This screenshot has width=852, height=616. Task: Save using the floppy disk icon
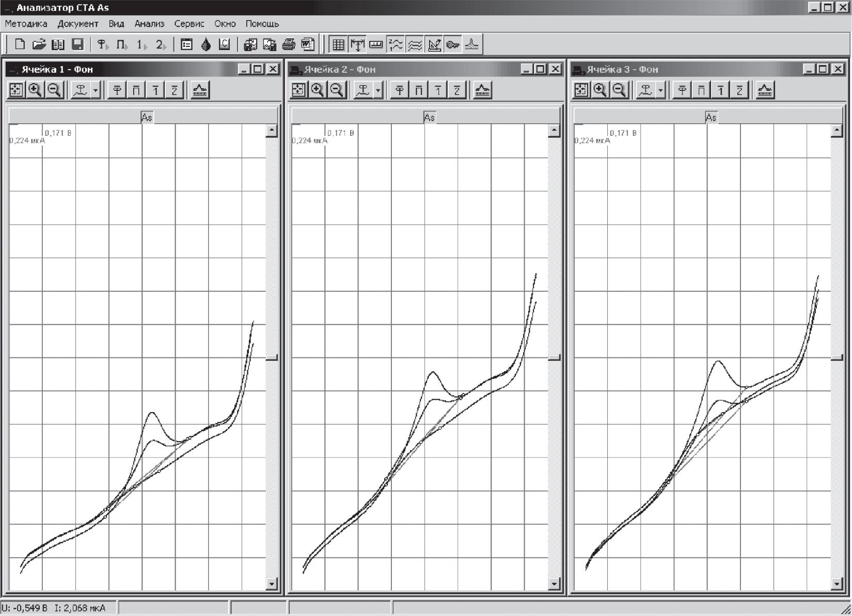click(77, 44)
